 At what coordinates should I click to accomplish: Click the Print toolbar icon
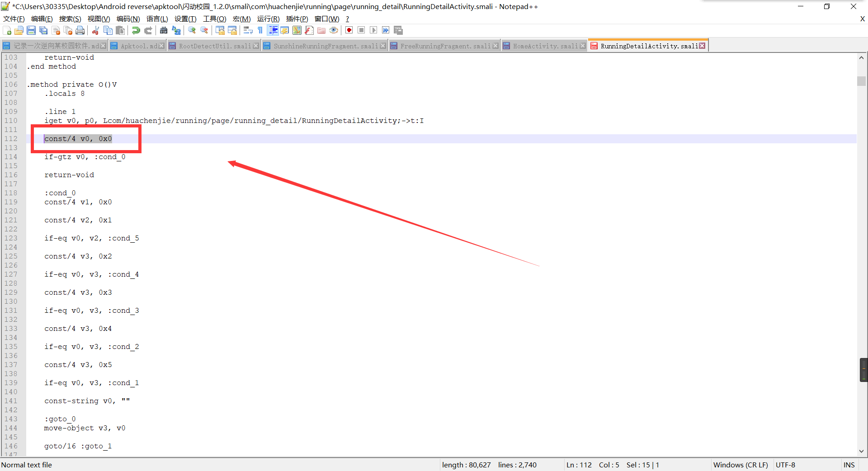[80, 30]
